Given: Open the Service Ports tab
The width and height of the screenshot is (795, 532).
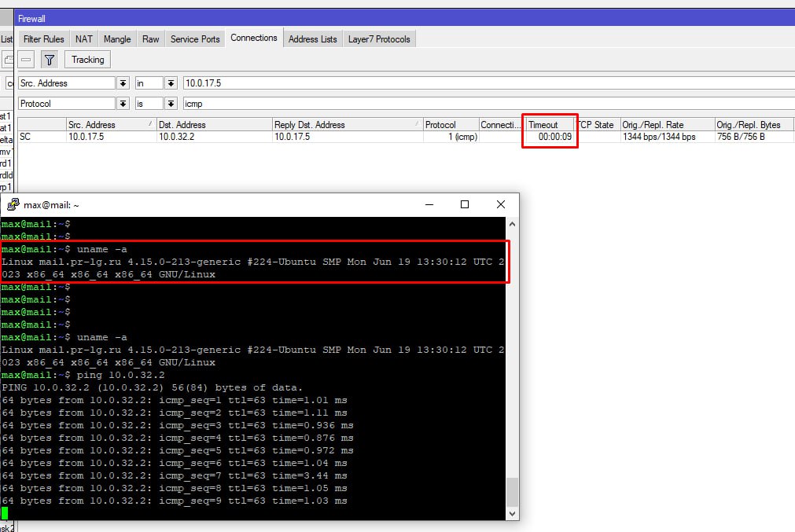Looking at the screenshot, I should [195, 39].
